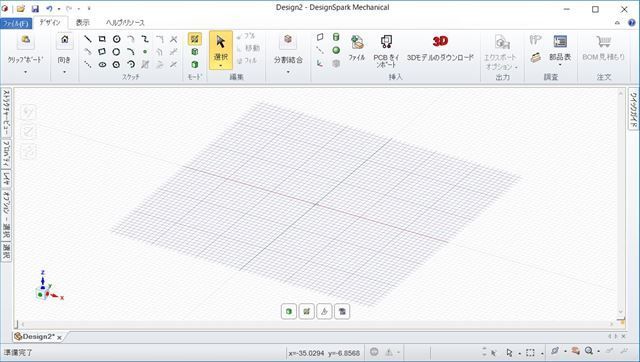The image size is (640, 362).
Task: Insert a cylinder using the green cylinder icon
Action: 336,38
